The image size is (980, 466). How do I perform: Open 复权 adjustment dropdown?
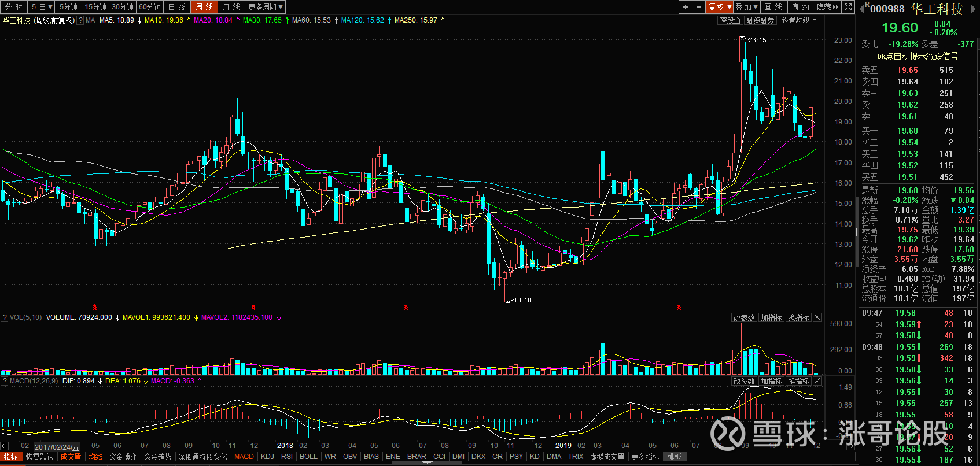(x=720, y=7)
